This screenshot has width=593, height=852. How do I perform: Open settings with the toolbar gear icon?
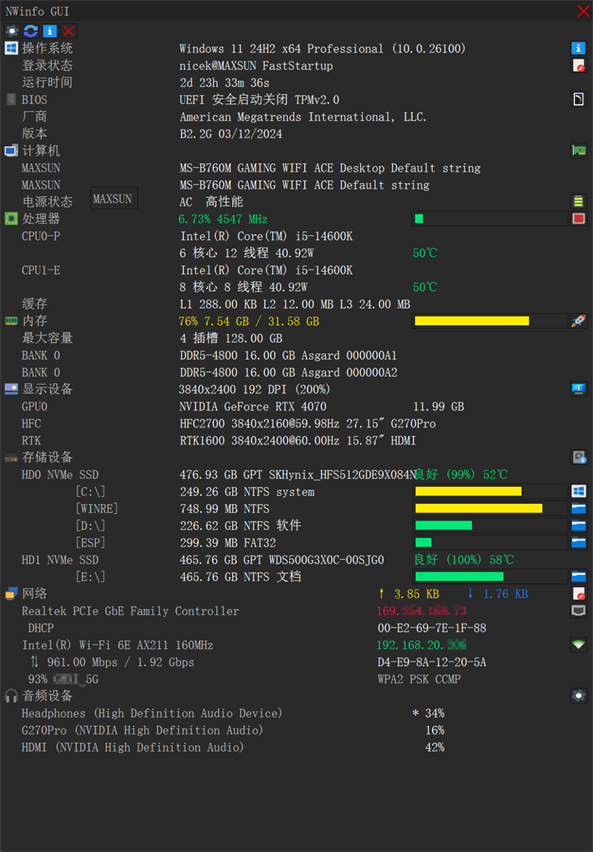[12, 31]
